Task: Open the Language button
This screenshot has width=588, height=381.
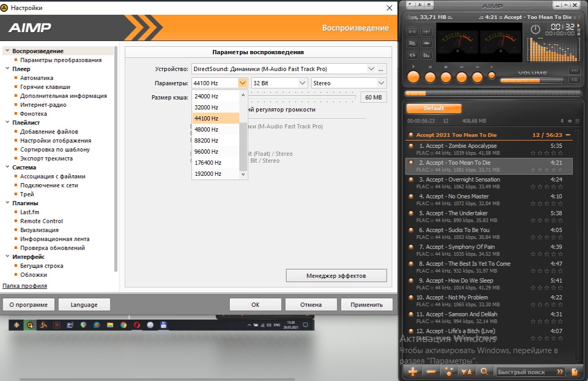Action: 84,304
